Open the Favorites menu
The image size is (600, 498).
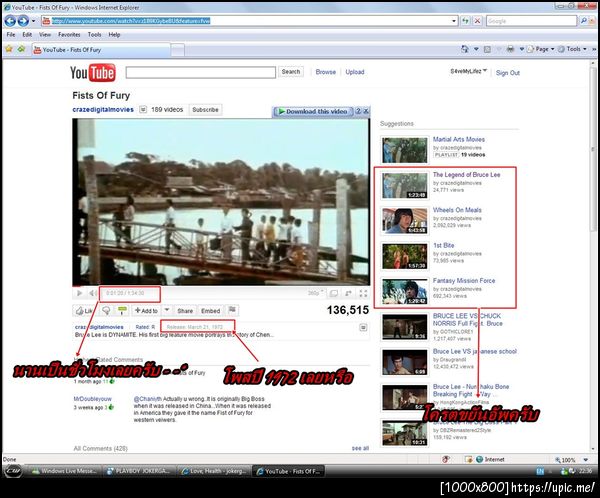point(69,34)
